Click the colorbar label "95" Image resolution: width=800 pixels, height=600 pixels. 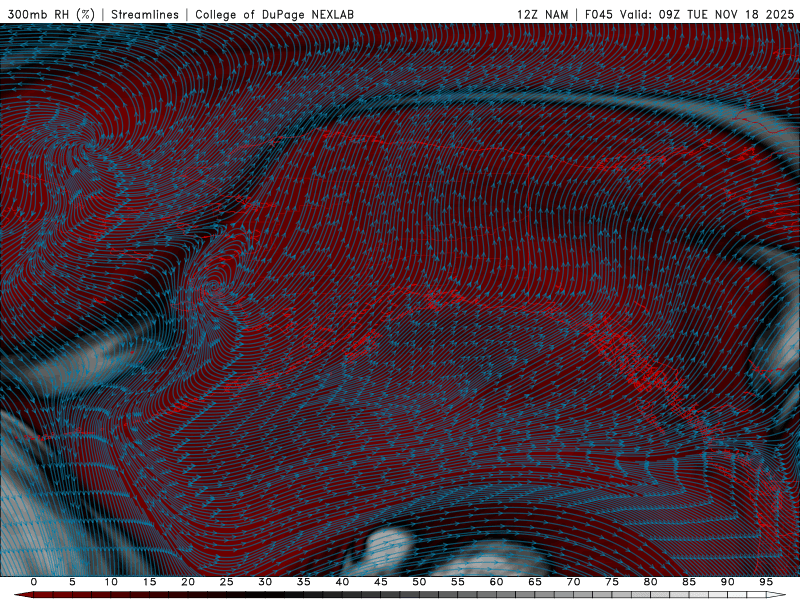766,582
